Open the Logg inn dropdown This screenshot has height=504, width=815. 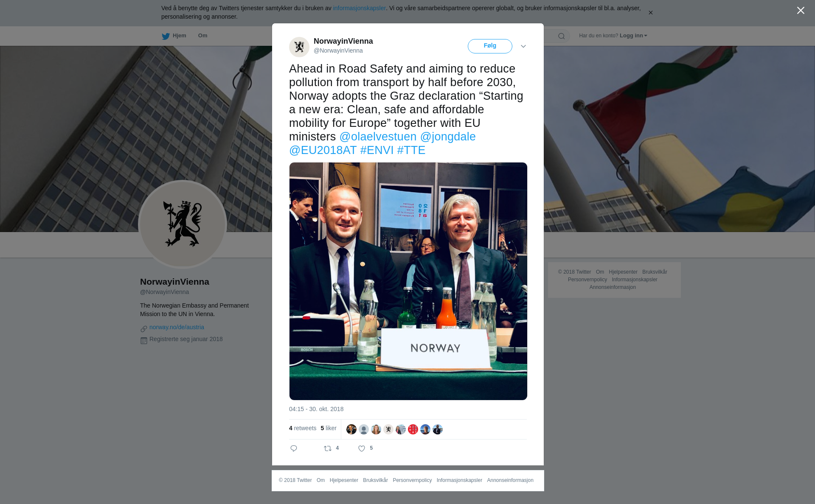633,36
